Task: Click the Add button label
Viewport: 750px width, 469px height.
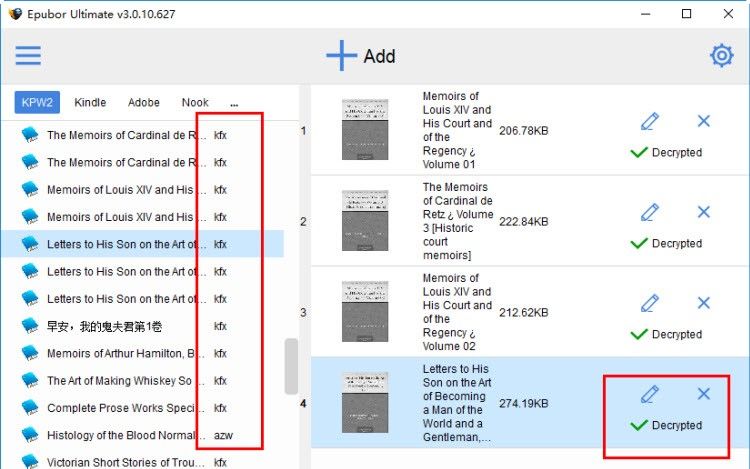Action: 379,56
